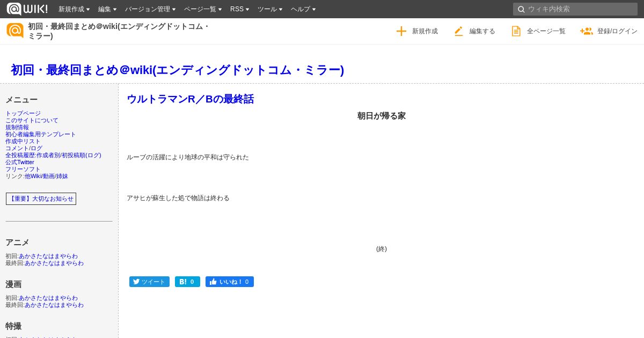Viewport: 644px width, 338px height.
Task: Click the orange @ wiki site icon
Action: 15,31
